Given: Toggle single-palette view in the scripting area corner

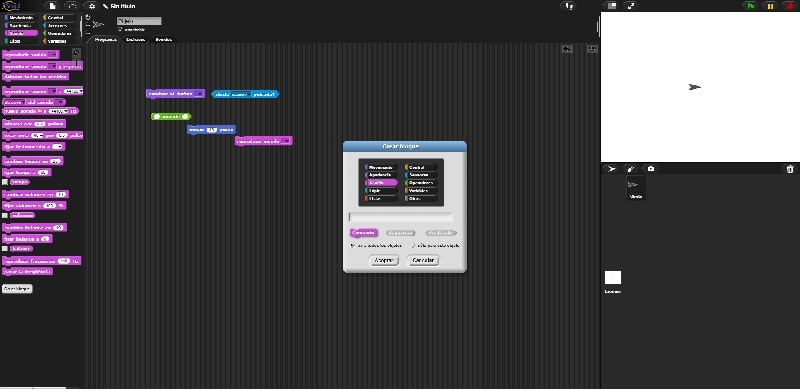Looking at the screenshot, I should (592, 49).
